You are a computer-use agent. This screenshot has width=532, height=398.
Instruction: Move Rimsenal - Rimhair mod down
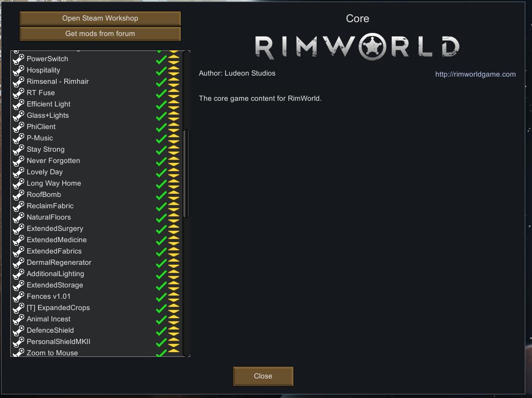(x=174, y=84)
